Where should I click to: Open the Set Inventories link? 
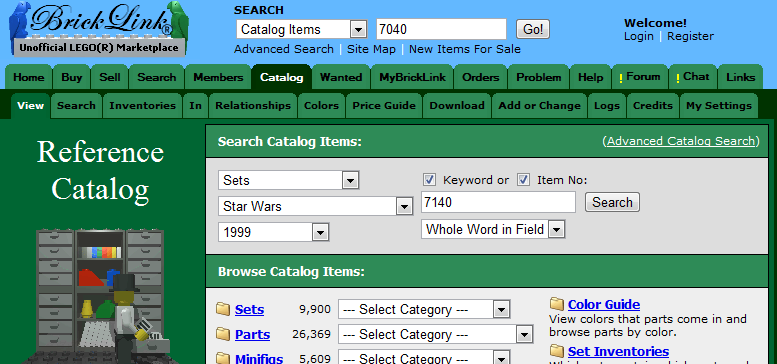click(618, 351)
